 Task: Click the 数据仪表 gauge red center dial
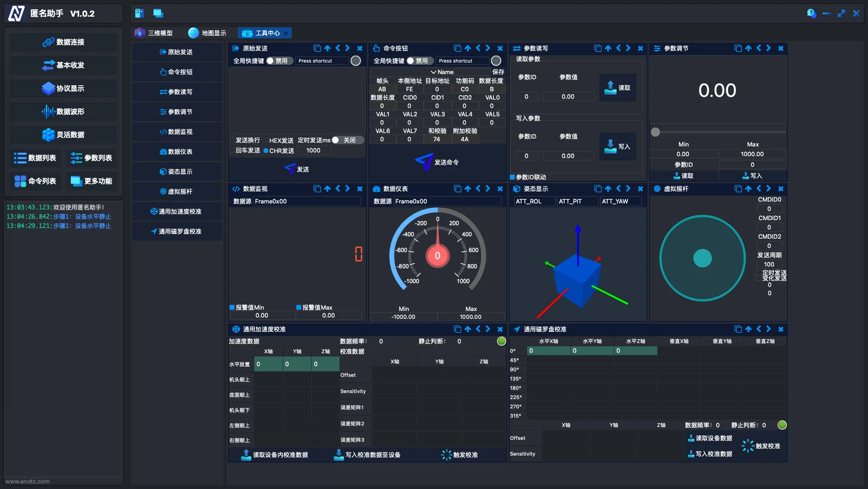click(x=437, y=255)
